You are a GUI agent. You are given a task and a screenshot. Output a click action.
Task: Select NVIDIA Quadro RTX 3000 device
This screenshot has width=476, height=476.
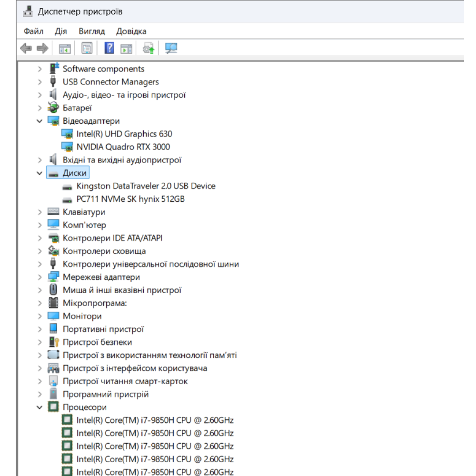[123, 147]
